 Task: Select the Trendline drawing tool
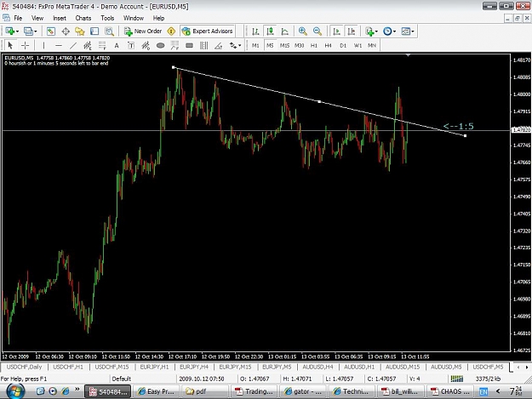point(73,45)
